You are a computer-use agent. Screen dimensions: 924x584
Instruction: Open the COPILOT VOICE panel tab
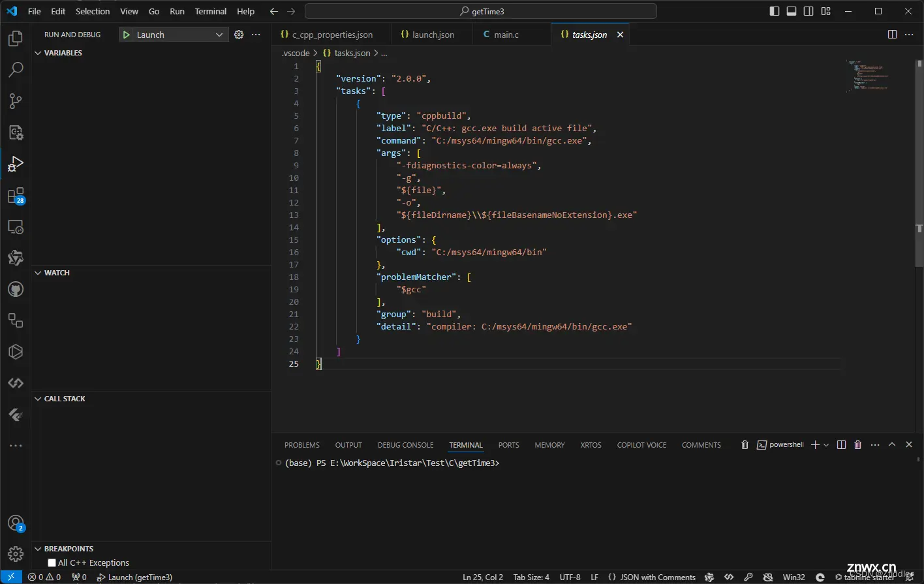click(641, 445)
